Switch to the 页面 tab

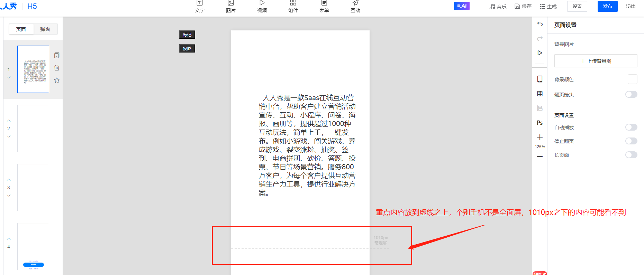21,29
